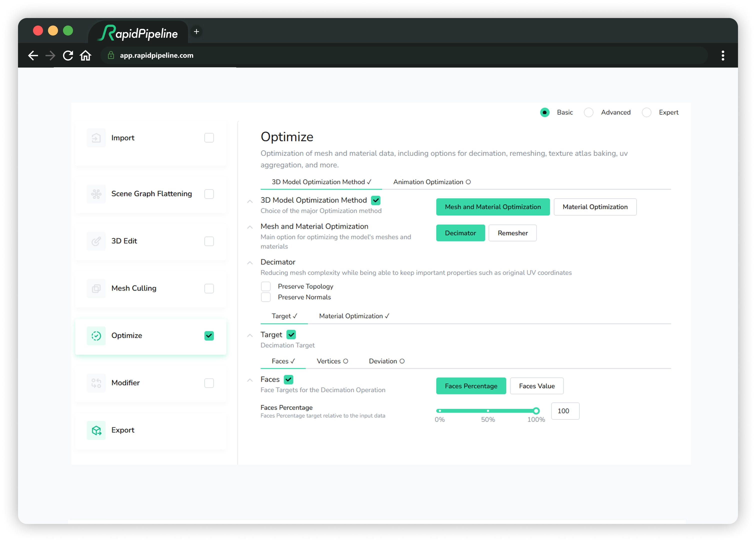Check Preserve Normals
Screen dimensions: 756x542
point(266,297)
